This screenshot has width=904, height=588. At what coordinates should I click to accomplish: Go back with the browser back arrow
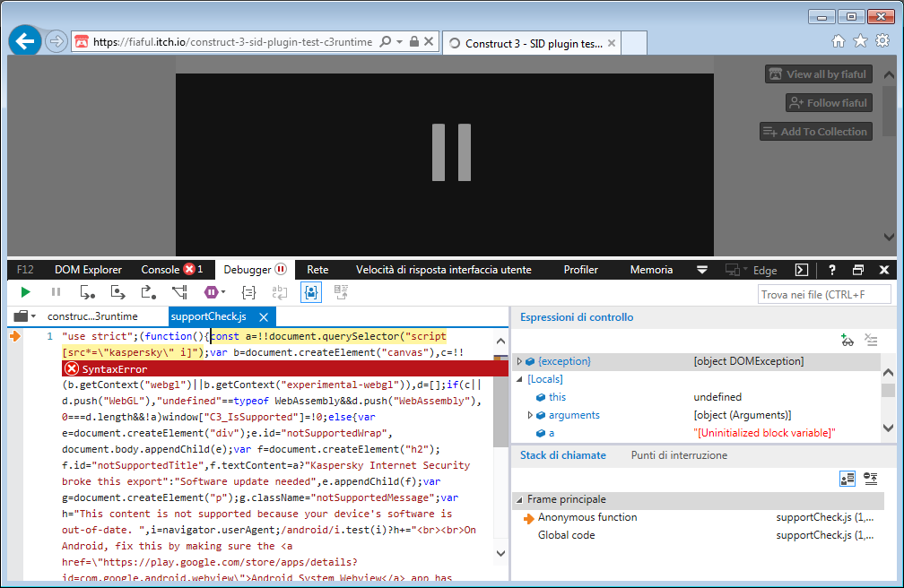click(x=25, y=41)
